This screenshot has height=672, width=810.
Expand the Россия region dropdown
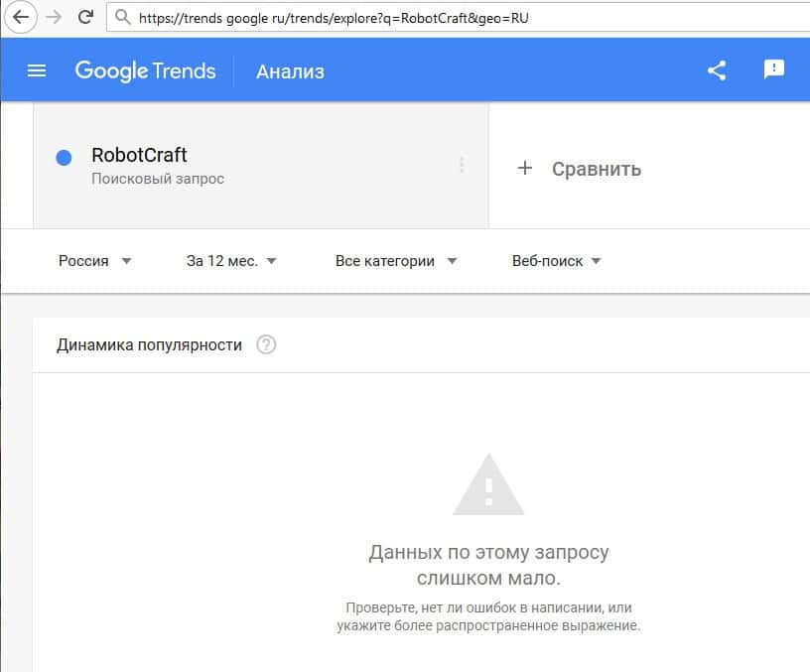tap(95, 261)
